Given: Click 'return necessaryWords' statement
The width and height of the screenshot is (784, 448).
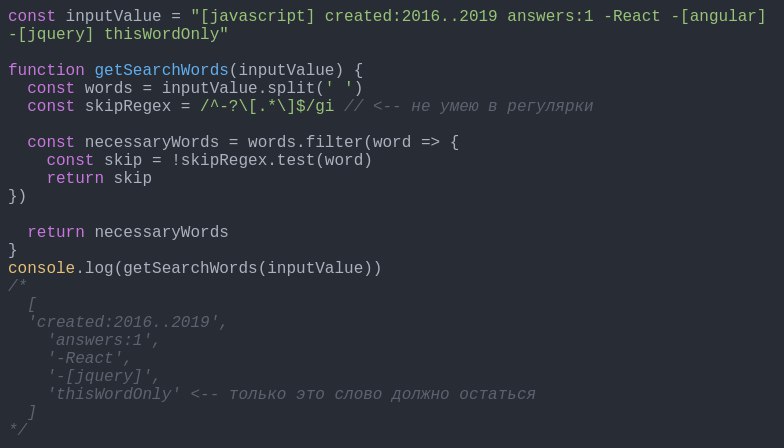Looking at the screenshot, I should [128, 232].
